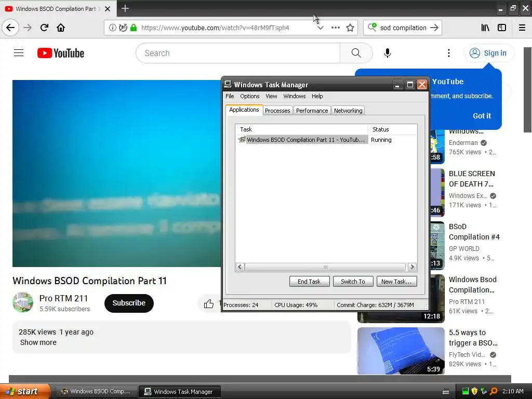
Task: Click the video player area
Action: click(x=116, y=174)
